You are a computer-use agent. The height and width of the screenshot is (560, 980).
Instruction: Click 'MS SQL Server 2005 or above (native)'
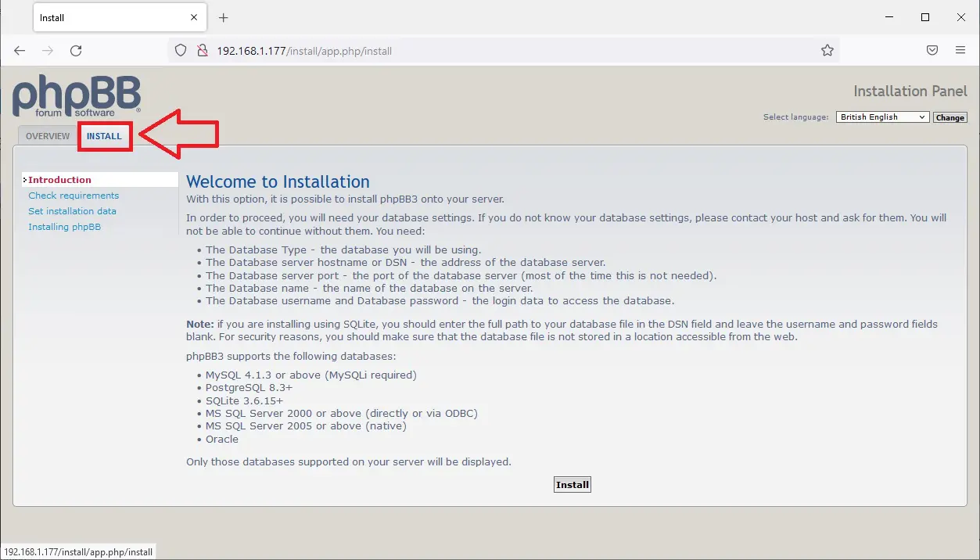tap(306, 426)
